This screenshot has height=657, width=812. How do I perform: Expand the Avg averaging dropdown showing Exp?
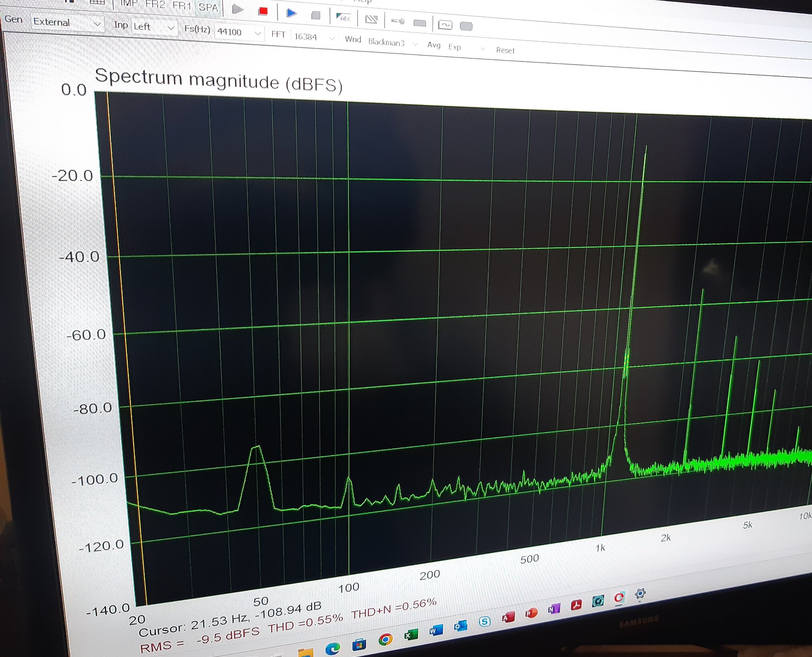coord(466,47)
